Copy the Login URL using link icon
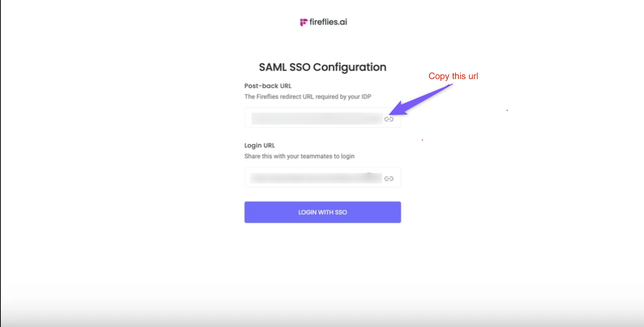 [389, 179]
